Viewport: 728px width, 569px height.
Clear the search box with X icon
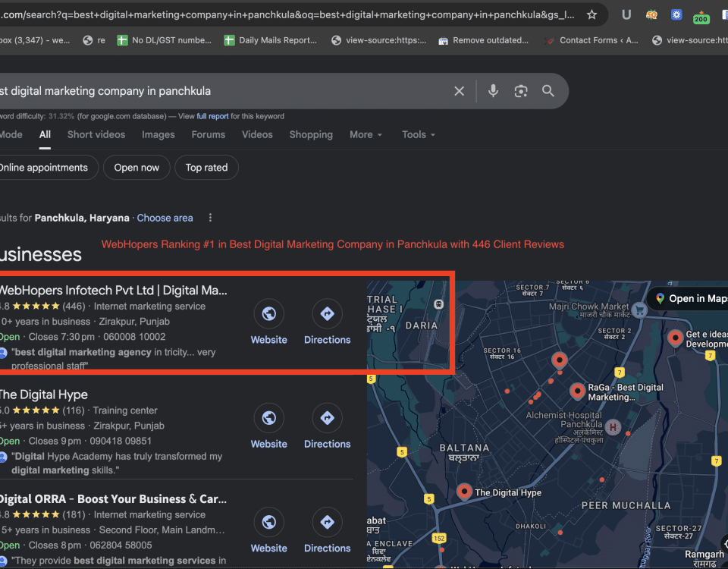459,91
